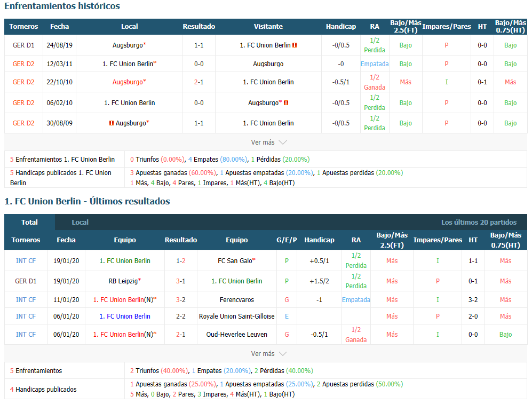Click date 06/02/10 in historical table
Screen dimensions: 532x404
point(59,103)
